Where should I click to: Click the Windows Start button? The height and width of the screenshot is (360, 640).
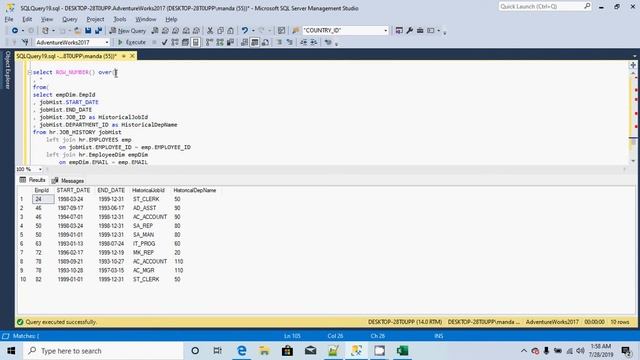tap(11, 351)
